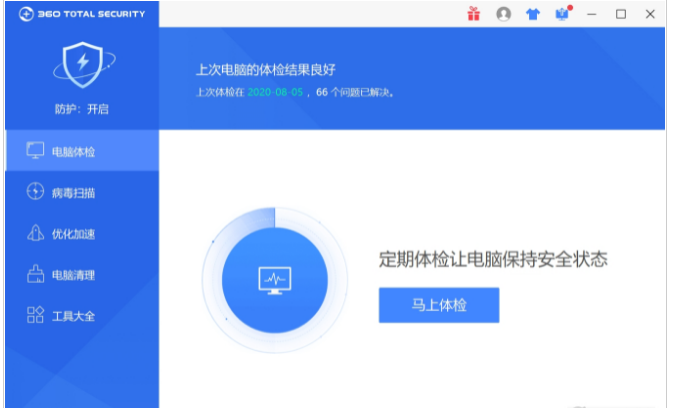Click the 66 个问题已解决 text
680x408 pixels.
pyautogui.click(x=354, y=92)
